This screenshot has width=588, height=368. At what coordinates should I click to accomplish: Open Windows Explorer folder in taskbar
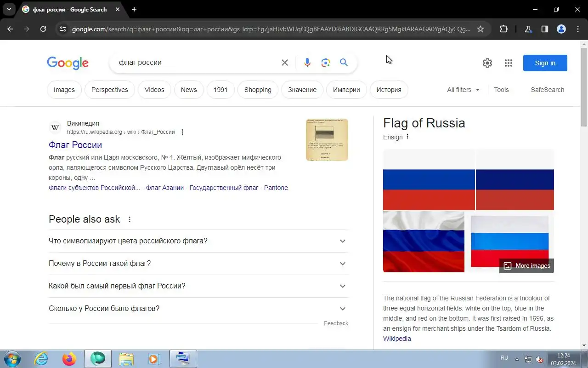tap(126, 359)
